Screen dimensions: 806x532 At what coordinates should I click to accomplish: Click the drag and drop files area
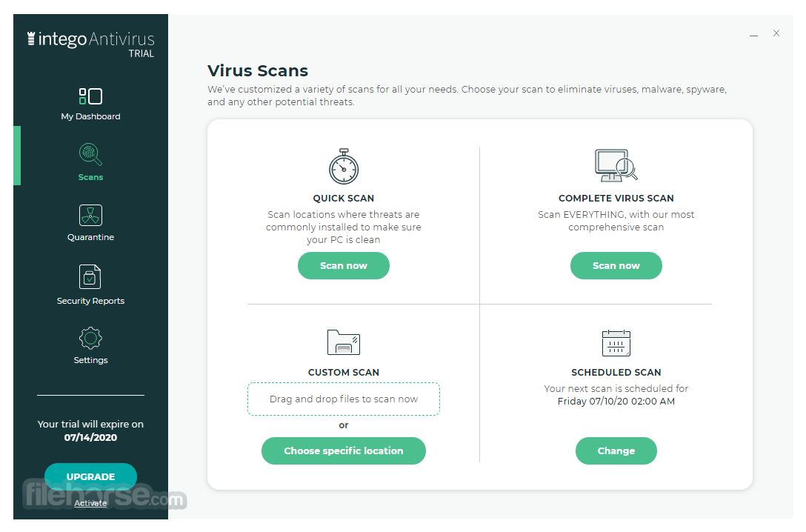[x=344, y=399]
